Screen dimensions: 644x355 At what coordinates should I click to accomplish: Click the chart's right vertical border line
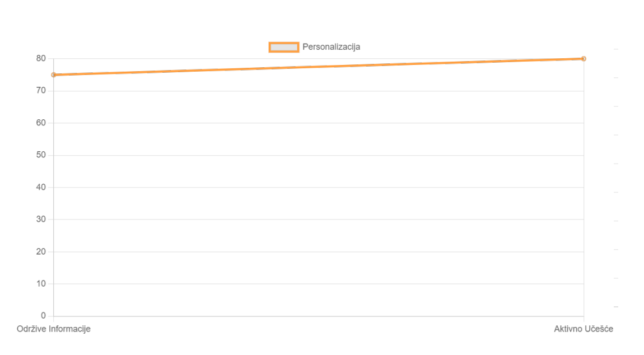(584, 188)
